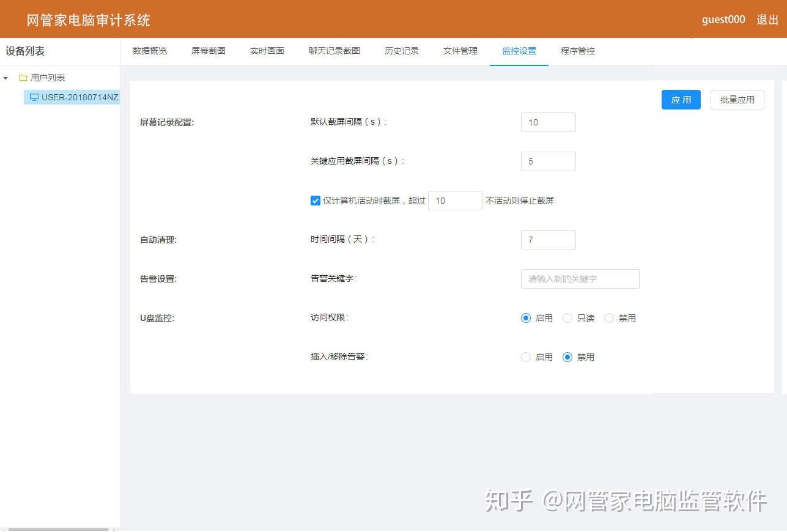This screenshot has width=787, height=532.
Task: Click the 时间间隔（天） input field
Action: click(549, 240)
